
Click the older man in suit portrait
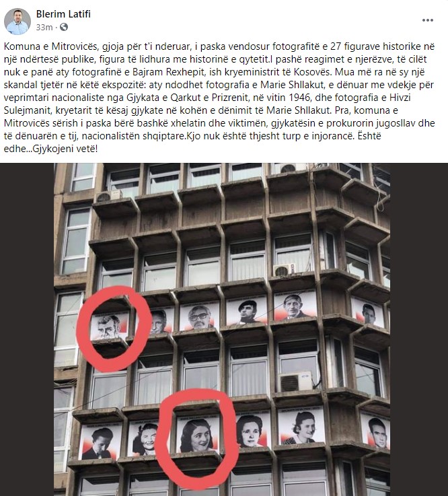(x=295, y=306)
